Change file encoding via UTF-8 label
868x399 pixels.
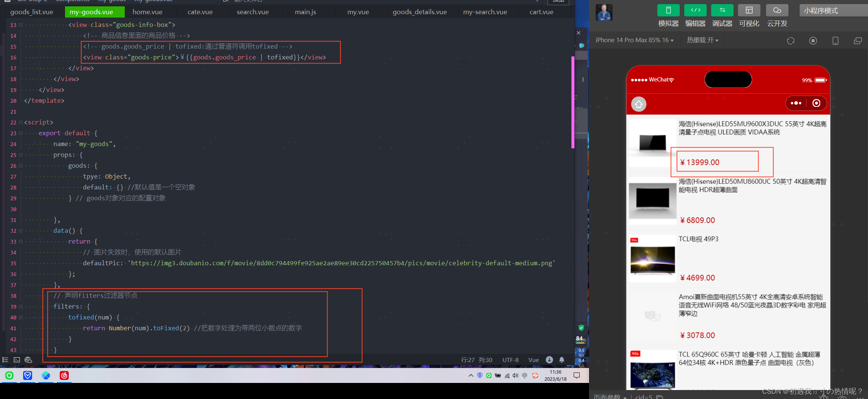pyautogui.click(x=511, y=360)
